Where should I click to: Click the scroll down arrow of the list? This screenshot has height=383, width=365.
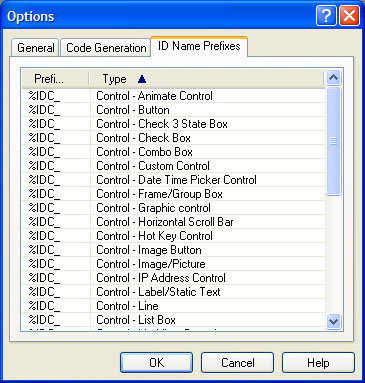tap(333, 321)
